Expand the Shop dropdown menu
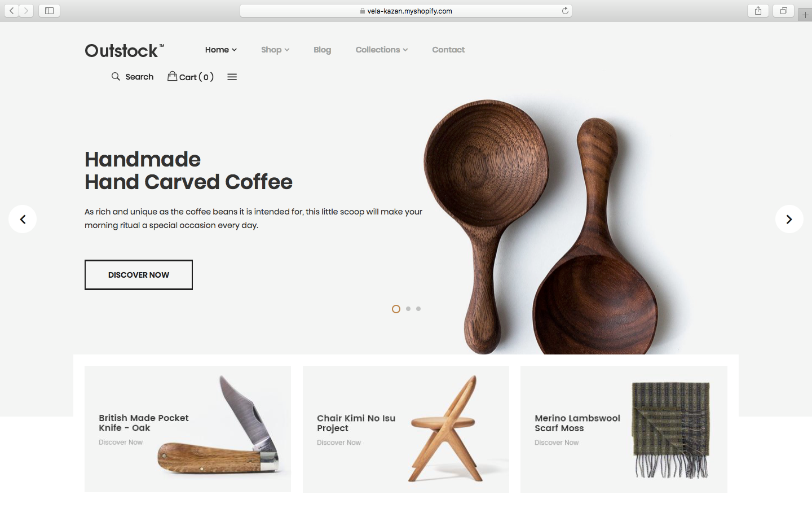The image size is (812, 508). (275, 50)
